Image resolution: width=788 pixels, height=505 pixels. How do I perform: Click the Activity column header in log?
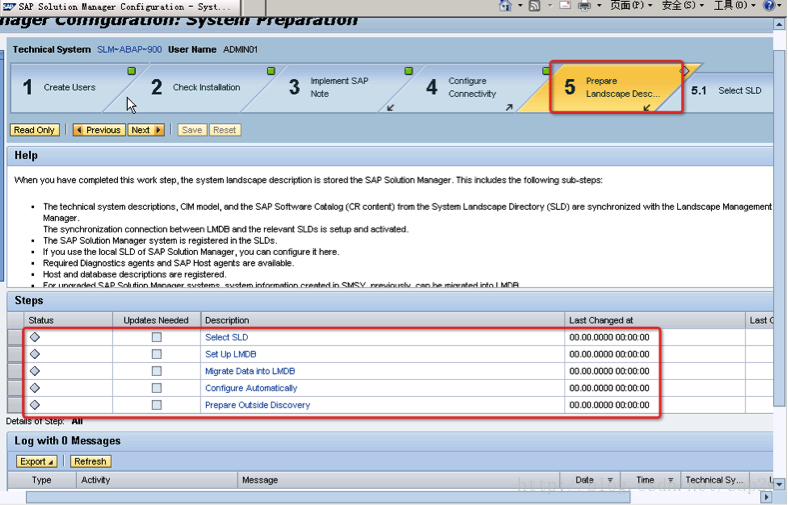coord(157,480)
